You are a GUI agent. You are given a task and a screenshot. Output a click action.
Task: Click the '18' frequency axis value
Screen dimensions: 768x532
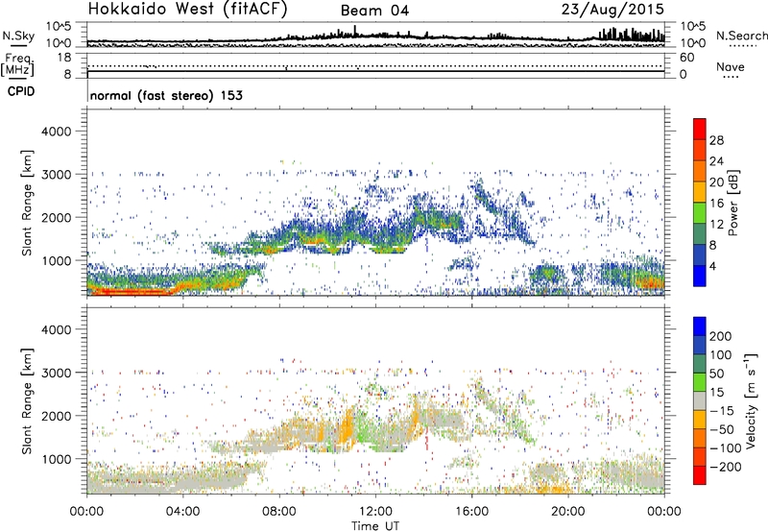point(64,58)
